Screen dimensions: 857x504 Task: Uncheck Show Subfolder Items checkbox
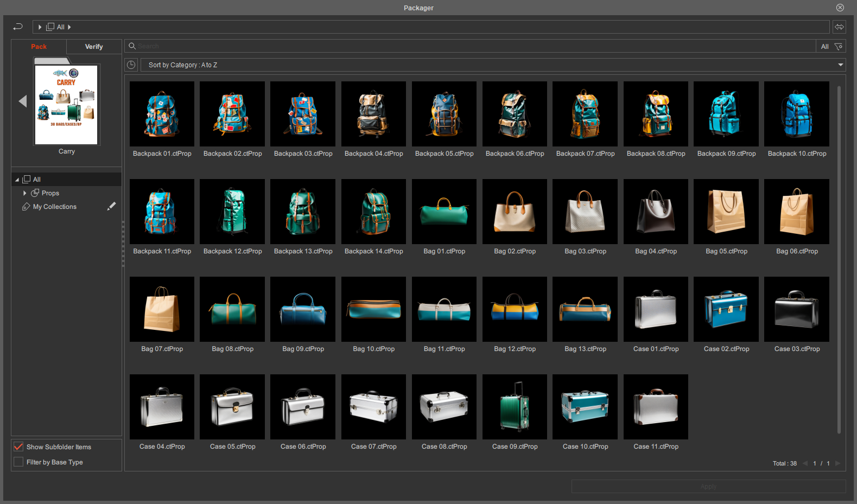18,446
